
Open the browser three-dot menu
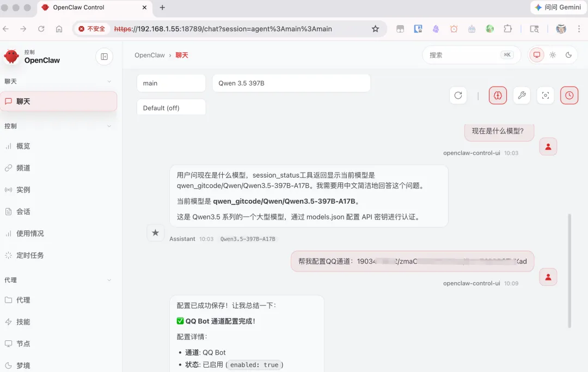pos(579,29)
